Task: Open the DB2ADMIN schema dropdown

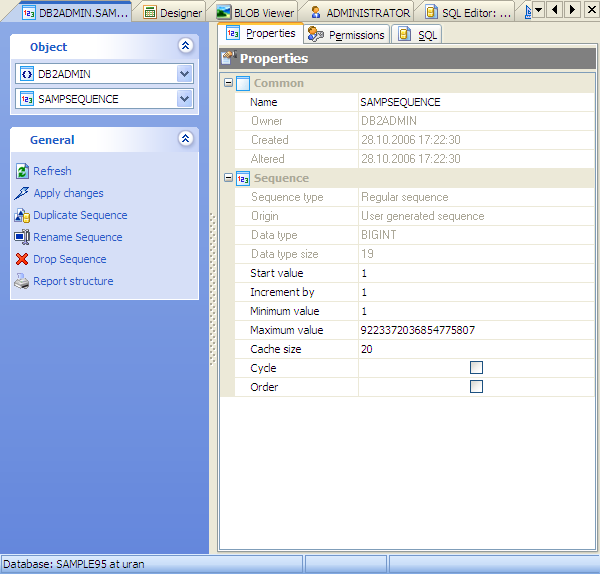Action: click(x=184, y=73)
